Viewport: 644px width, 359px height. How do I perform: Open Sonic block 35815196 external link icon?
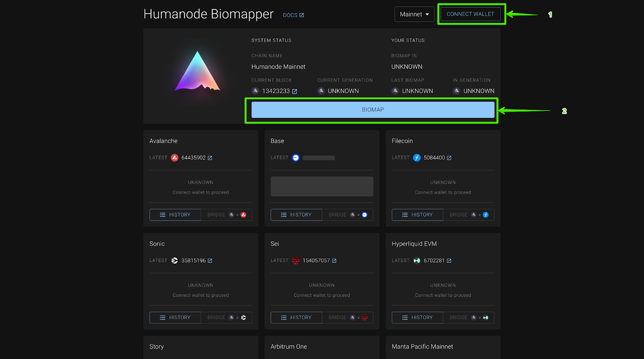pos(210,261)
